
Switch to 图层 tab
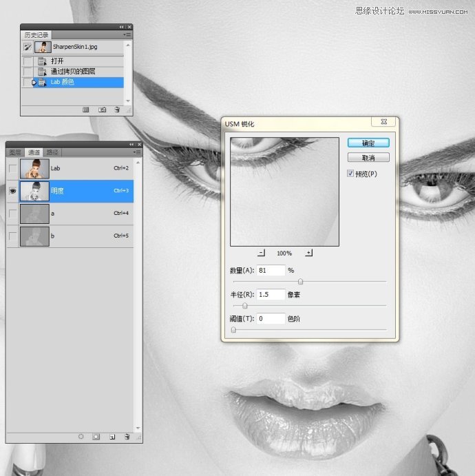tap(15, 152)
